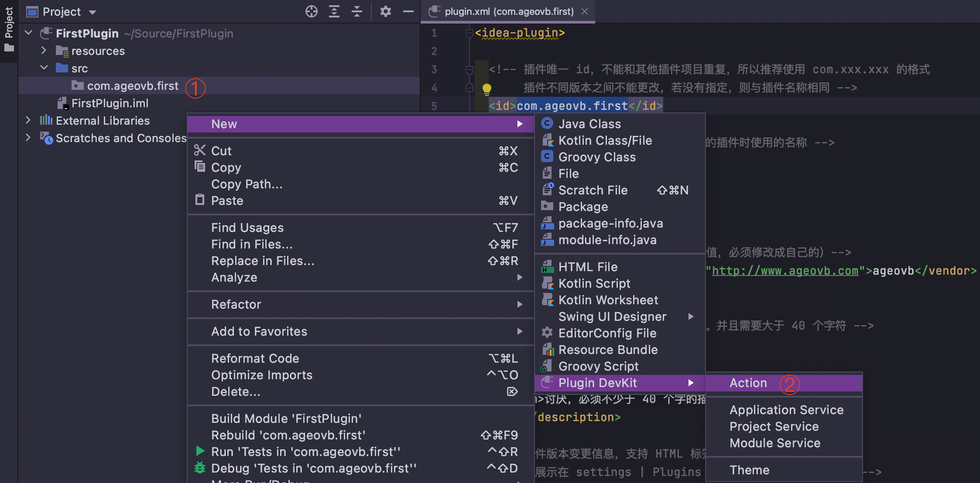Viewport: 980px width, 483px height.
Task: Open the Plugin DevKit submenu
Action: [x=620, y=383]
